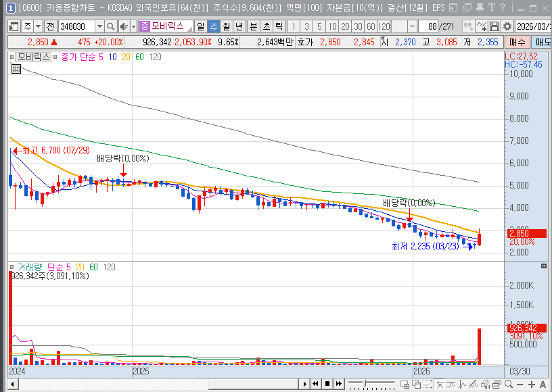The width and height of the screenshot is (552, 392).
Task: Select interval 120 button
Action: coord(384,26)
